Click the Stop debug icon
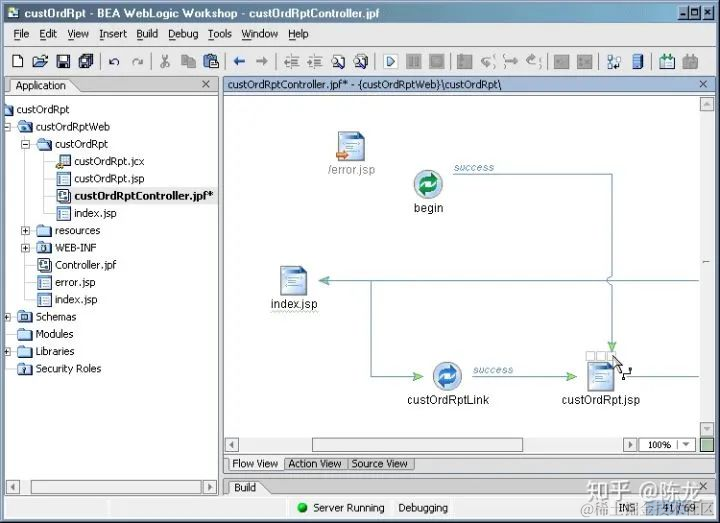The width and height of the screenshot is (720, 523). click(436, 61)
